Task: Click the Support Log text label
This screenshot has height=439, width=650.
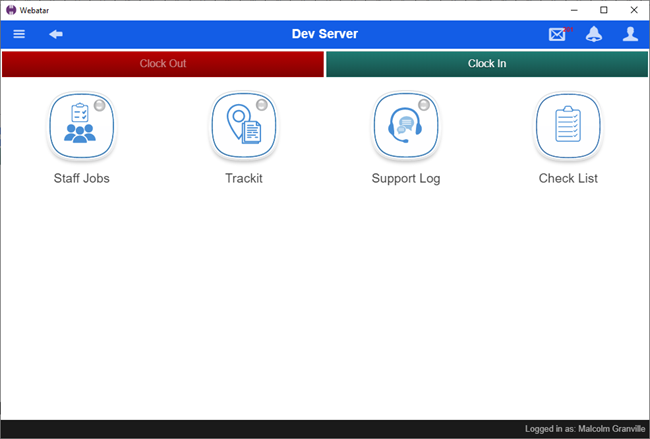Action: 405,179
